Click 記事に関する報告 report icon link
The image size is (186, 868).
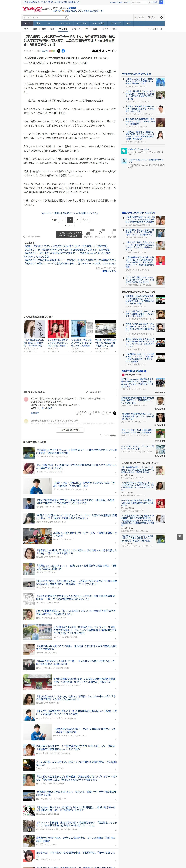click(32, 237)
